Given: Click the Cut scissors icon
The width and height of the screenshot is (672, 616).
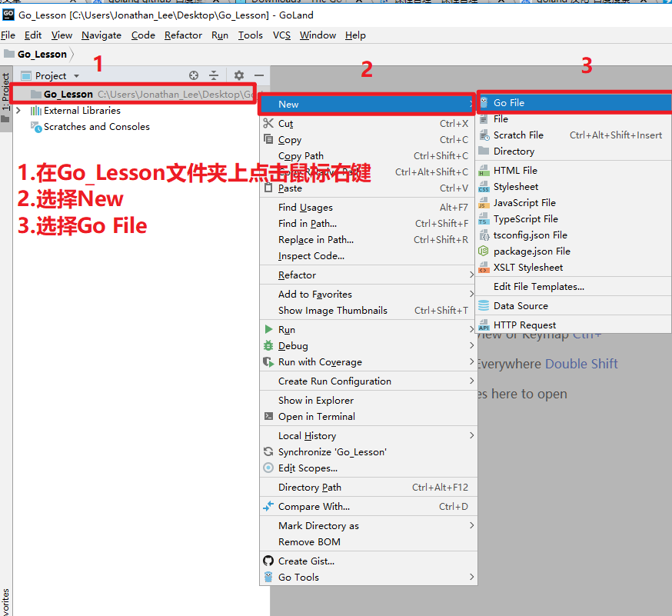Looking at the screenshot, I should pyautogui.click(x=268, y=124).
